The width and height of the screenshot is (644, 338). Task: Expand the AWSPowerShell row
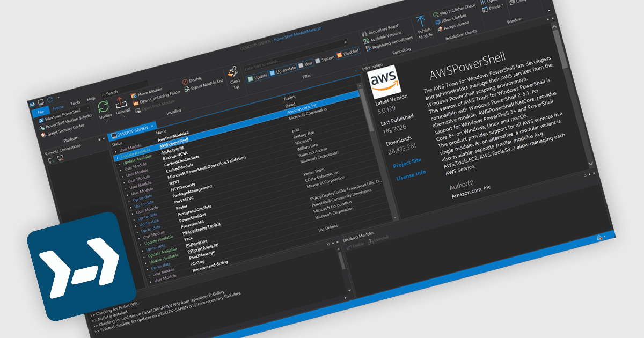tap(118, 157)
